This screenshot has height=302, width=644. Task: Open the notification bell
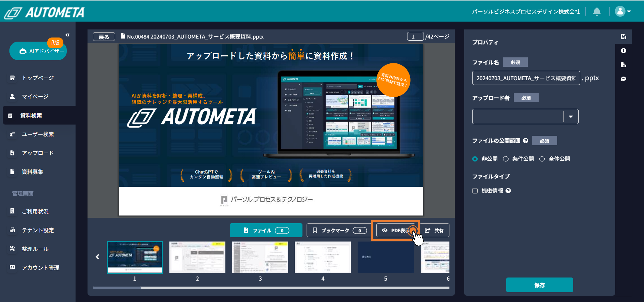(597, 12)
